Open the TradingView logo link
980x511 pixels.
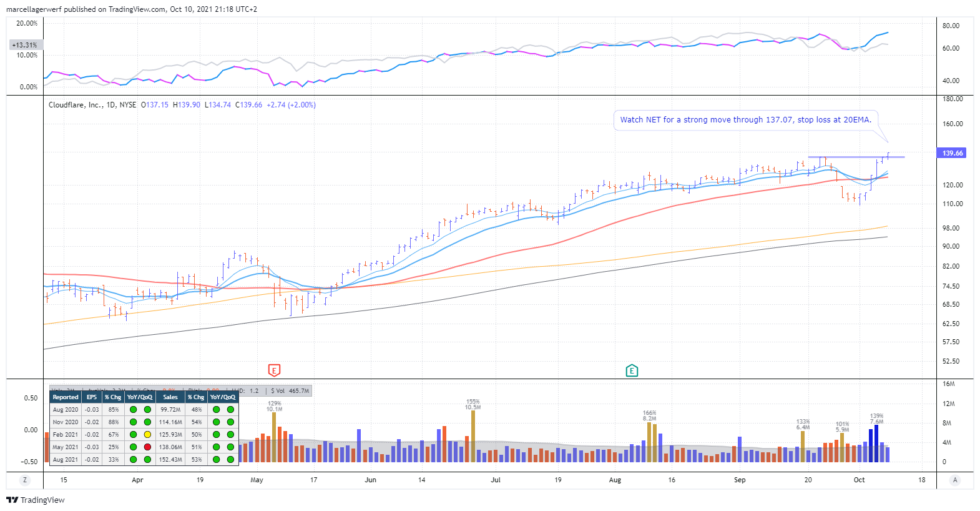pyautogui.click(x=36, y=500)
